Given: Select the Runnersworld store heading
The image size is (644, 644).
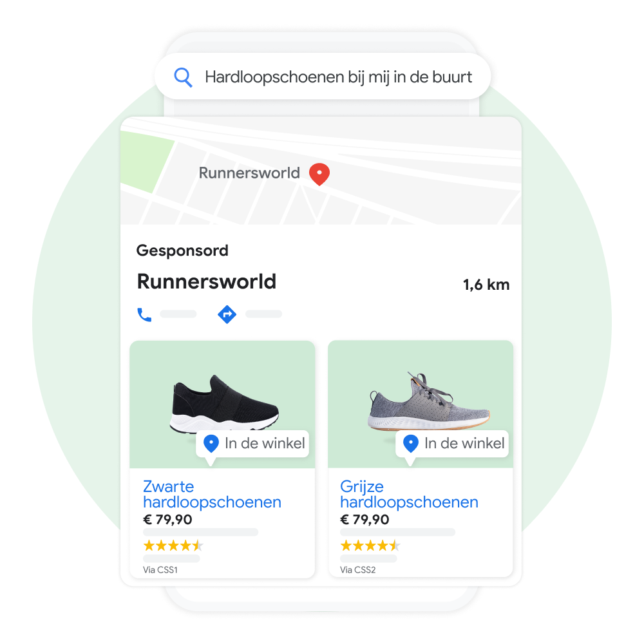Looking at the screenshot, I should 207,282.
